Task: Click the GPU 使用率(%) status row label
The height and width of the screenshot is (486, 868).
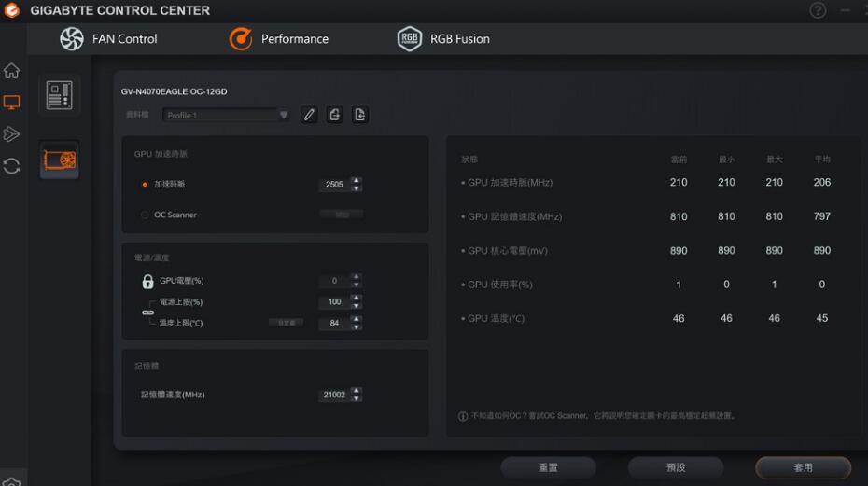Action: pos(500,285)
